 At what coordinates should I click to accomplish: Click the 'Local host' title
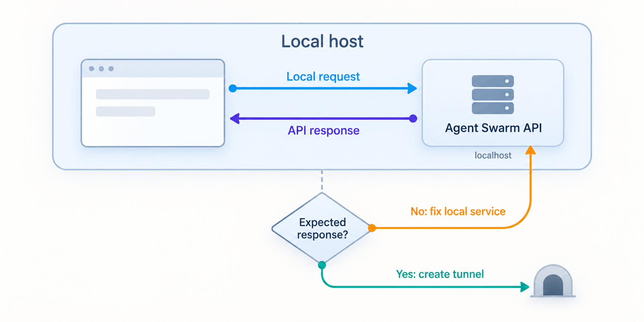(322, 41)
